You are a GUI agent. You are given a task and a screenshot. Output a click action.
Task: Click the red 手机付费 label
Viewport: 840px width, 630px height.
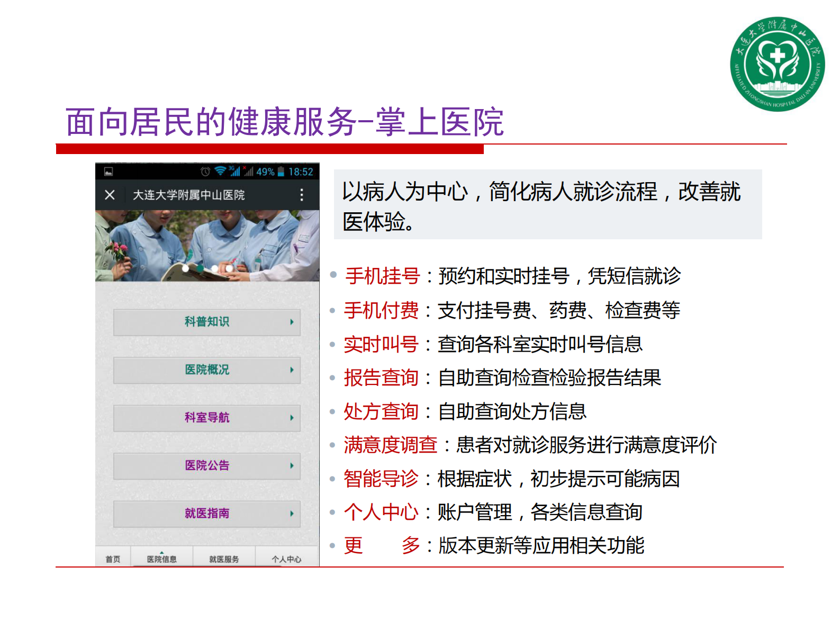coord(381,310)
